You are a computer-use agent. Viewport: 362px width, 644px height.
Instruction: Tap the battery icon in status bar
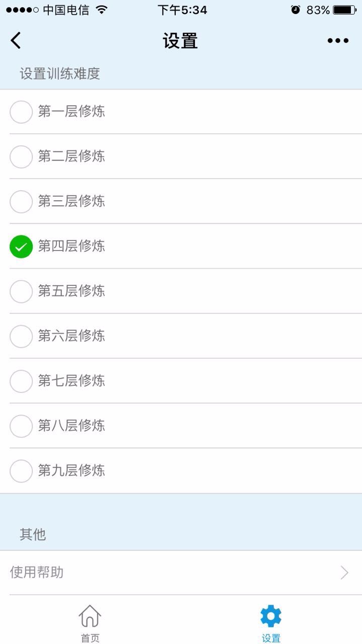(344, 10)
